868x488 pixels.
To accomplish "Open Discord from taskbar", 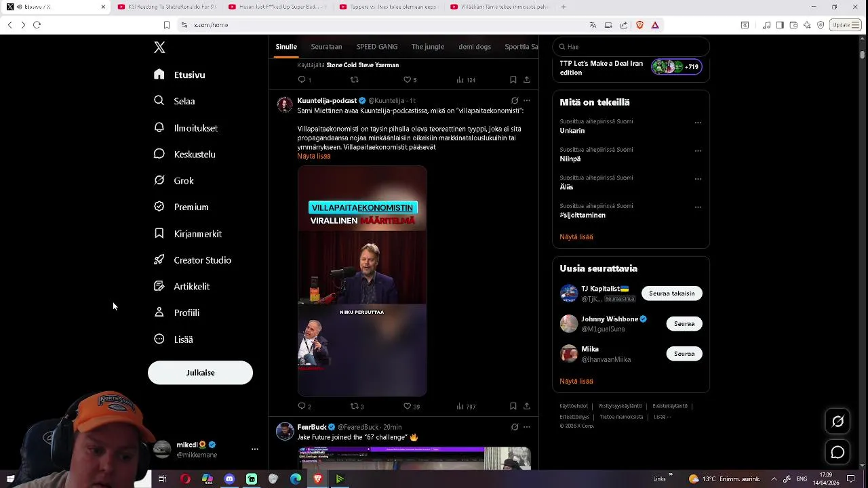I will [x=229, y=479].
